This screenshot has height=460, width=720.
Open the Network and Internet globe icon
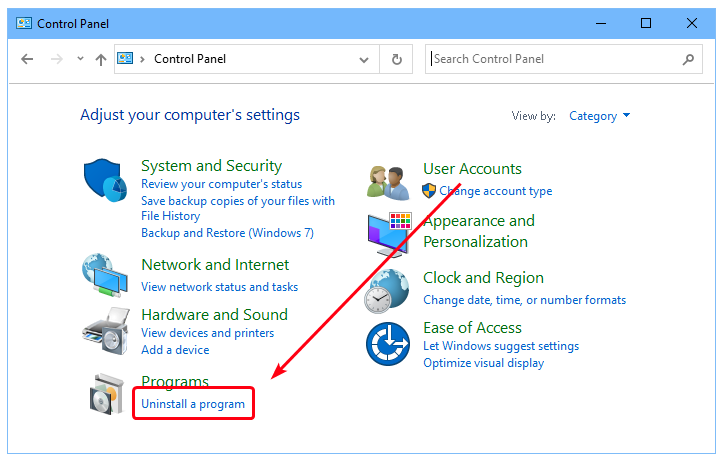click(105, 275)
